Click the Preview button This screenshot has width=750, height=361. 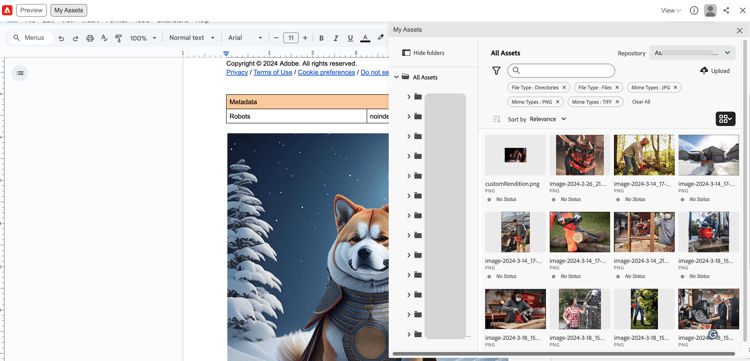tap(32, 10)
